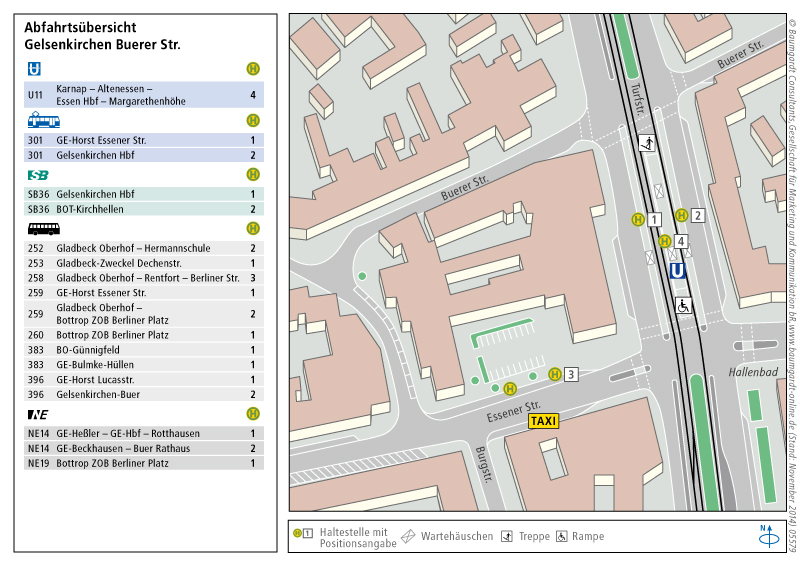
Task: Select the SB36 Gelsenkirchen Hbf row
Action: tap(144, 194)
